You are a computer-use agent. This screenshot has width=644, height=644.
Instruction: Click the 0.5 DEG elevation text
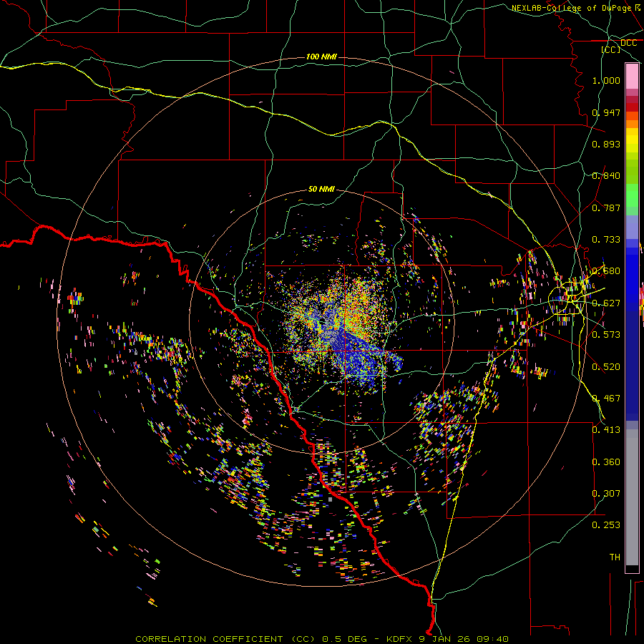(x=346, y=639)
